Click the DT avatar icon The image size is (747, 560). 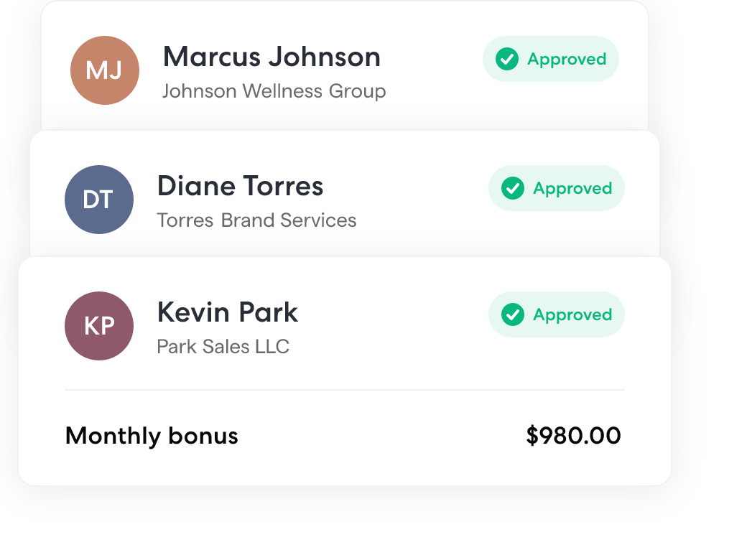click(99, 199)
